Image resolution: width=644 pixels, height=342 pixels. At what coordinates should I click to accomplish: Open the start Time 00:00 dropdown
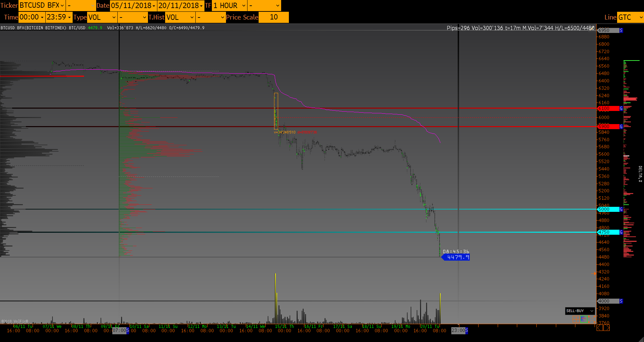pyautogui.click(x=32, y=17)
